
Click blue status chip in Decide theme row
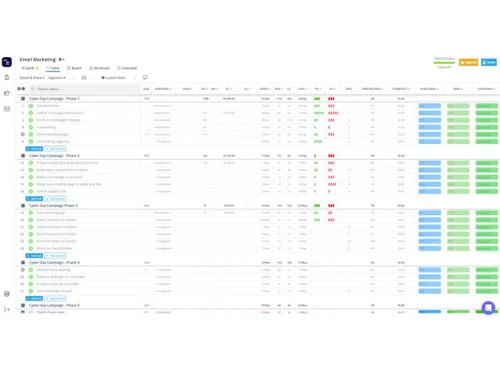(x=430, y=106)
